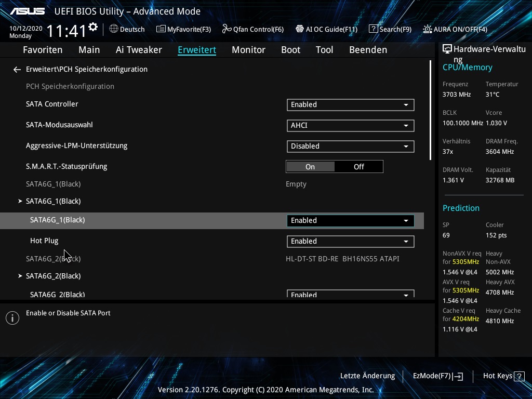Collapse the SATA6G_1(Black) submenu expander
Image resolution: width=532 pixels, height=399 pixels.
[x=20, y=201]
